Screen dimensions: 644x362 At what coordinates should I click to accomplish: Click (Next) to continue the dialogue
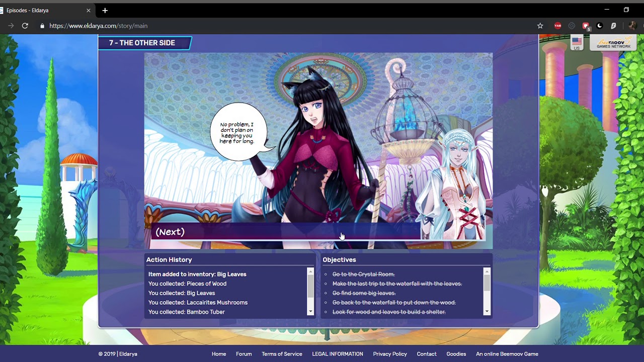(x=170, y=232)
